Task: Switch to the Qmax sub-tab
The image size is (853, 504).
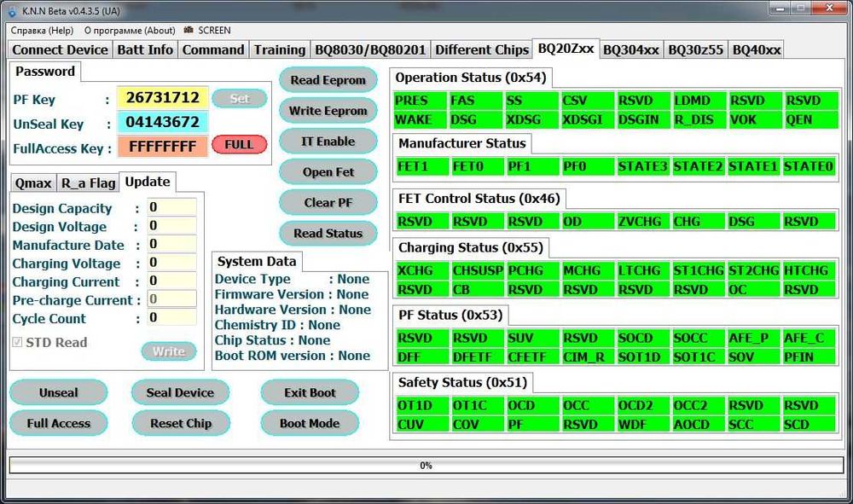Action: [33, 183]
